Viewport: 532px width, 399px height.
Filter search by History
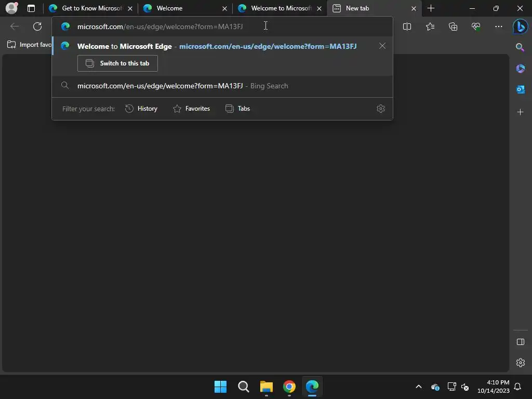coord(141,109)
